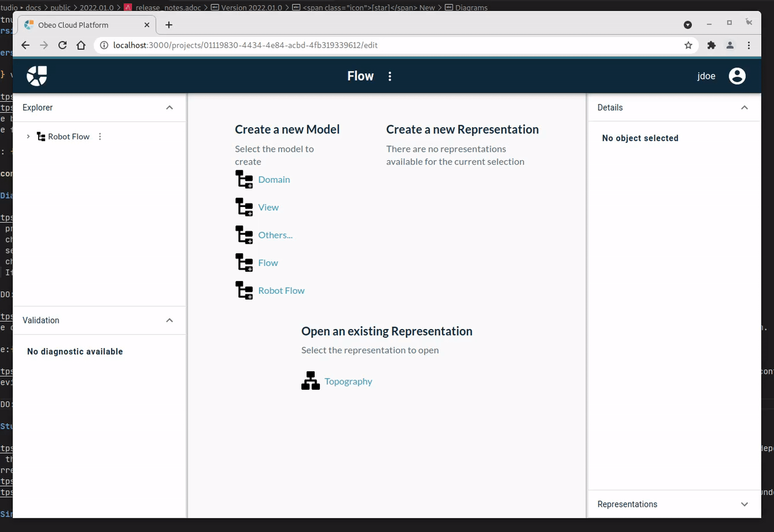Click the Robot Flow model icon in explorer
This screenshot has height=532, width=774.
point(41,136)
